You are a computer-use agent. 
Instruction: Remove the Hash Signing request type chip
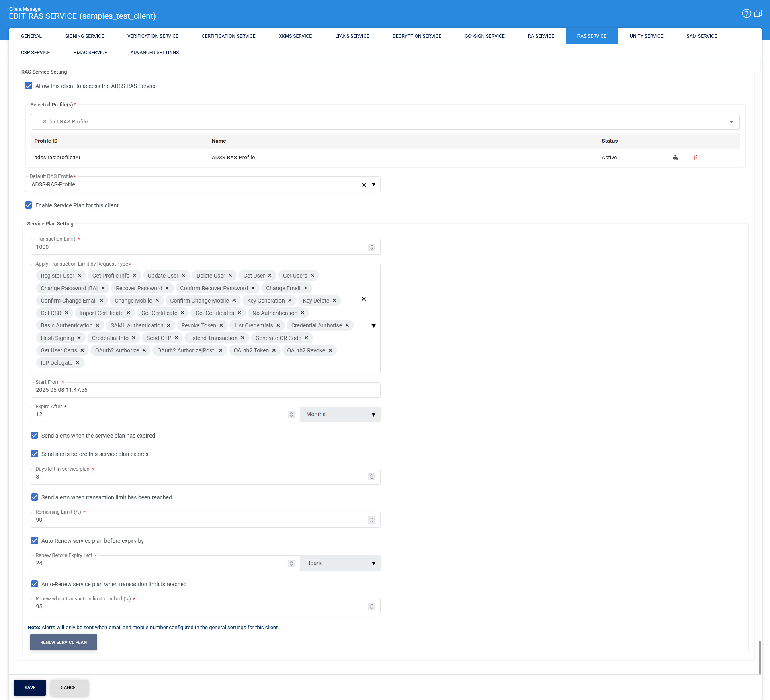79,338
